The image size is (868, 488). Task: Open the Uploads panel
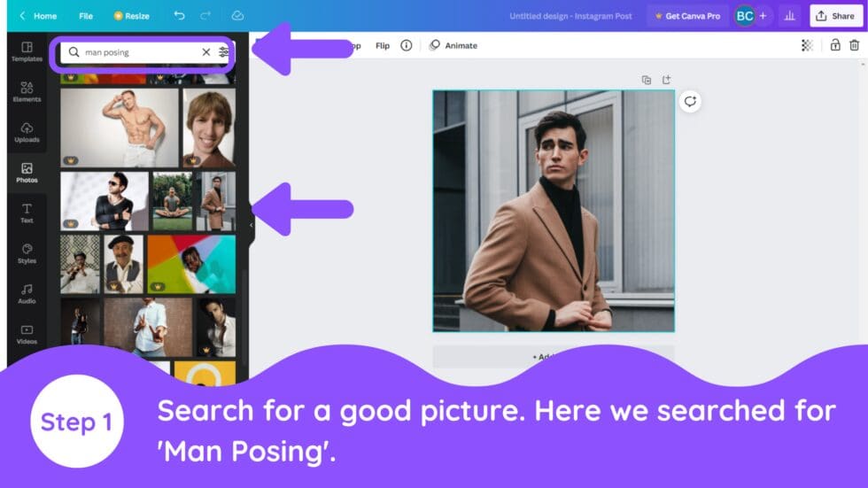click(27, 133)
